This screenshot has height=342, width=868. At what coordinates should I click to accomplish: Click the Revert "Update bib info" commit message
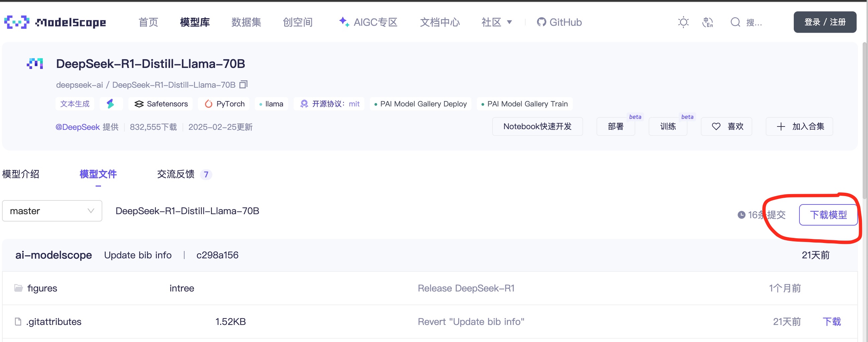coord(471,322)
